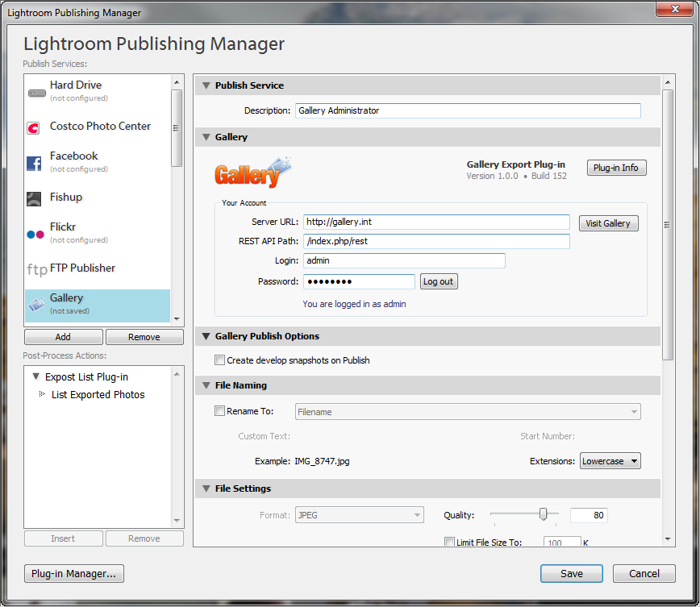This screenshot has width=700, height=607.
Task: Select the Gallery (not saved) service
Action: (x=98, y=306)
